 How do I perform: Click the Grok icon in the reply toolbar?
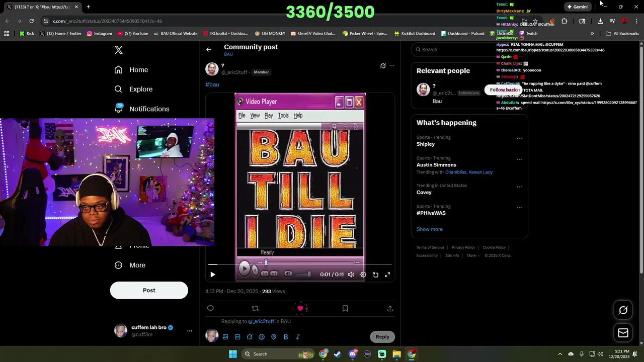coord(250,337)
